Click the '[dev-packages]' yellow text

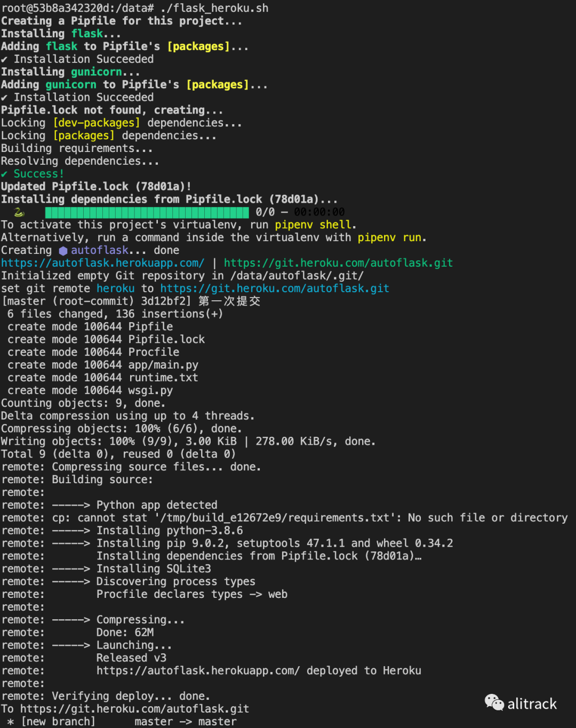point(97,123)
